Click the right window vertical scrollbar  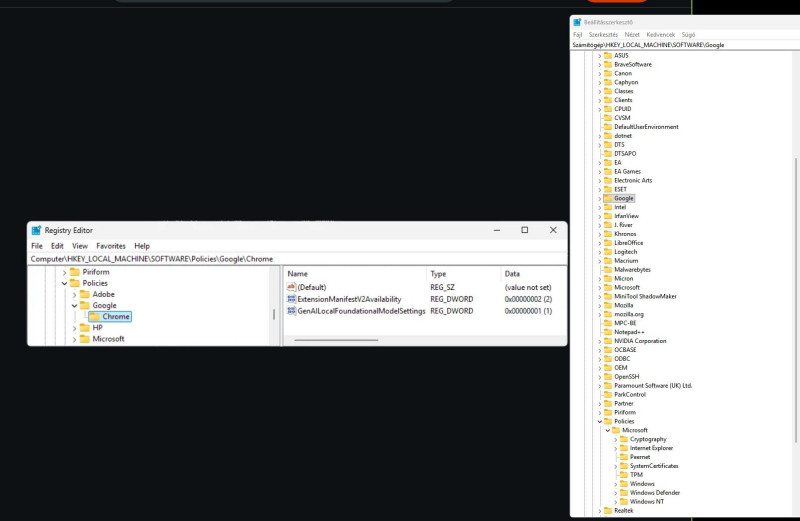(796, 300)
